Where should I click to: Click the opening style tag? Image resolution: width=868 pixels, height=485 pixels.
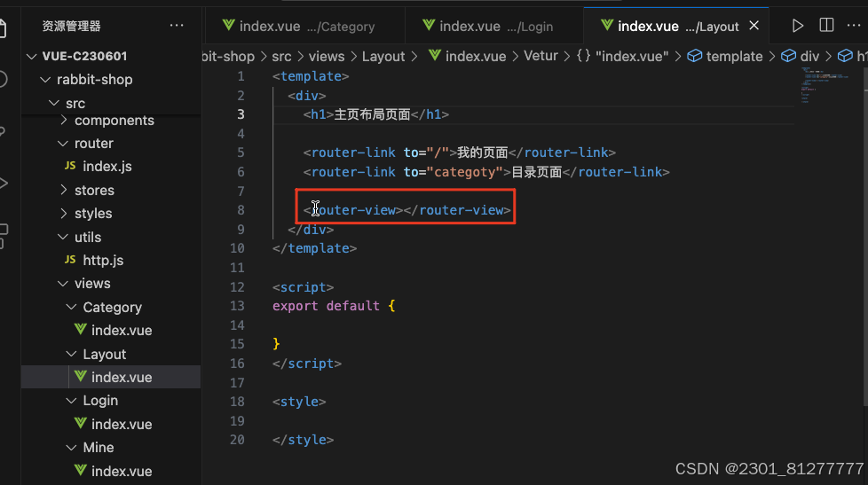point(299,402)
